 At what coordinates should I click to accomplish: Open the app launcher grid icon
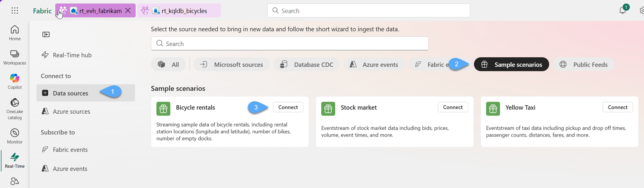tap(14, 11)
